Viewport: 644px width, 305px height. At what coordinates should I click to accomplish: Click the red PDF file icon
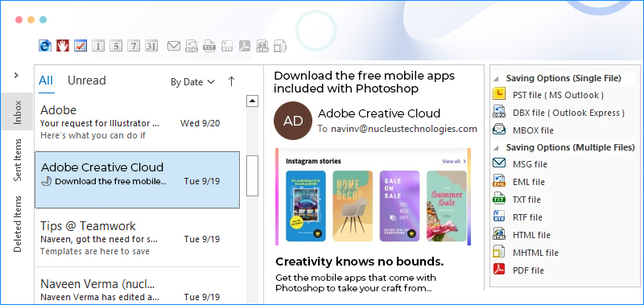coord(499,270)
